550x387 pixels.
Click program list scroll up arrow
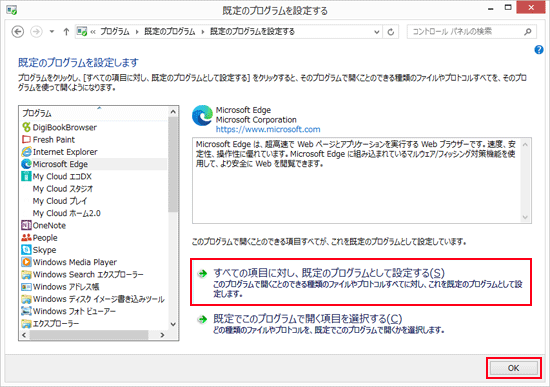tap(173, 112)
